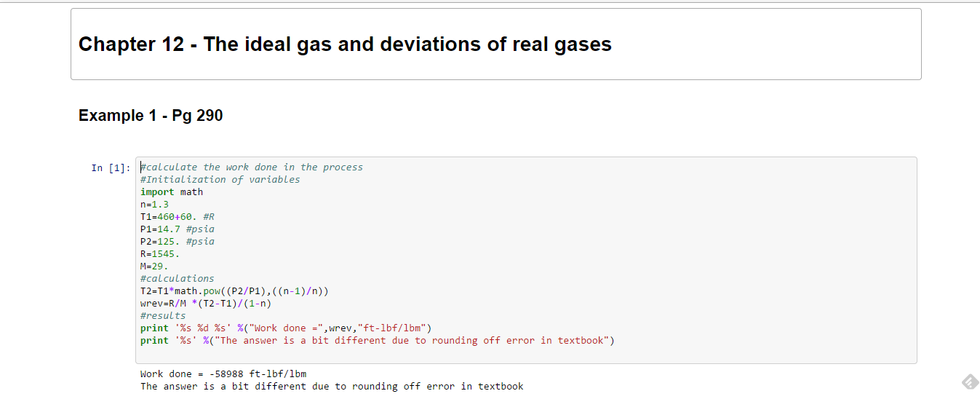Click the 'T1=460+60.' line of code

(177, 217)
